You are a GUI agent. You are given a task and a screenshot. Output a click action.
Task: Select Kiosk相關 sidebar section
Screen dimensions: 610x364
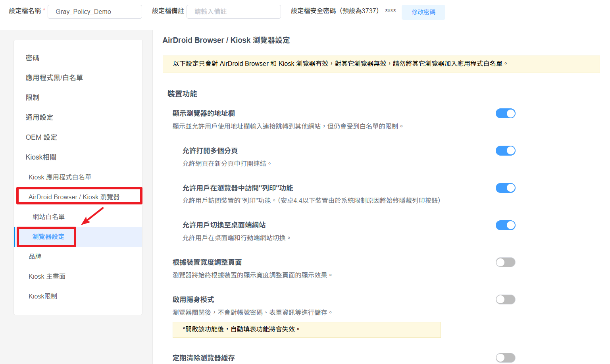point(41,157)
